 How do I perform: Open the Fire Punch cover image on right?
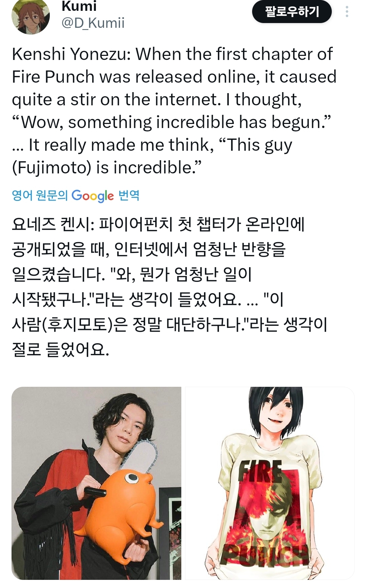pyautogui.click(x=270, y=483)
